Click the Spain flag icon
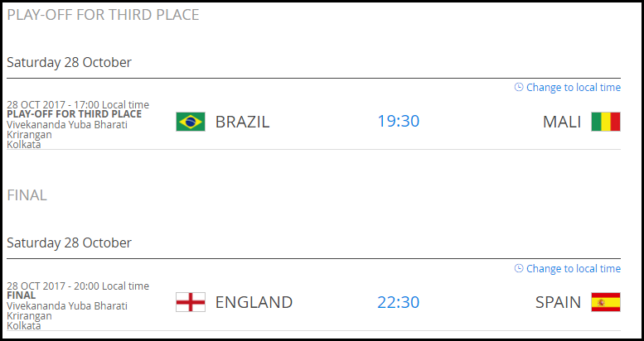 click(x=606, y=302)
